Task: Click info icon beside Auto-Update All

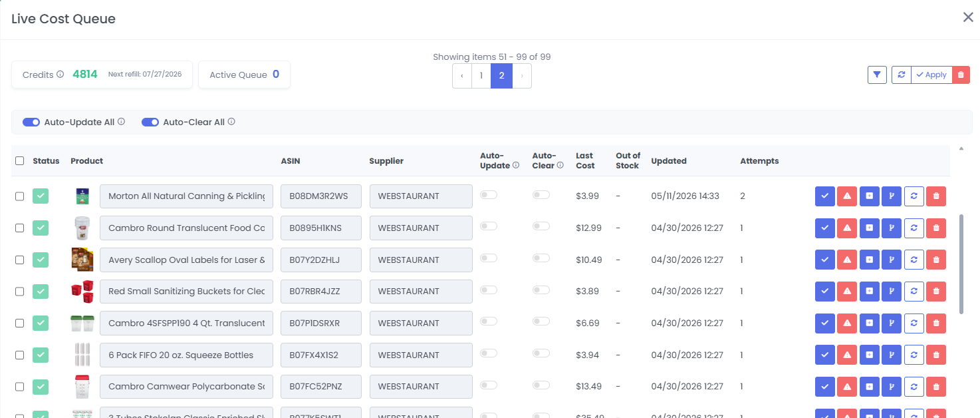Action: (121, 122)
